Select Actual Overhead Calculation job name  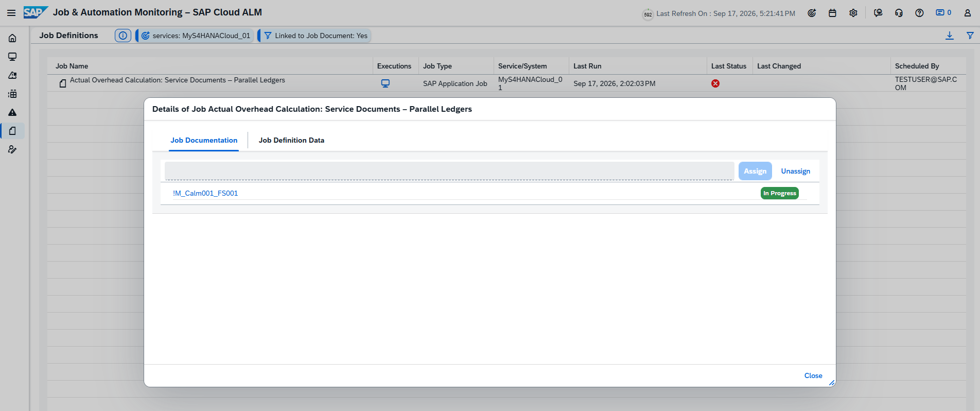pos(178,80)
